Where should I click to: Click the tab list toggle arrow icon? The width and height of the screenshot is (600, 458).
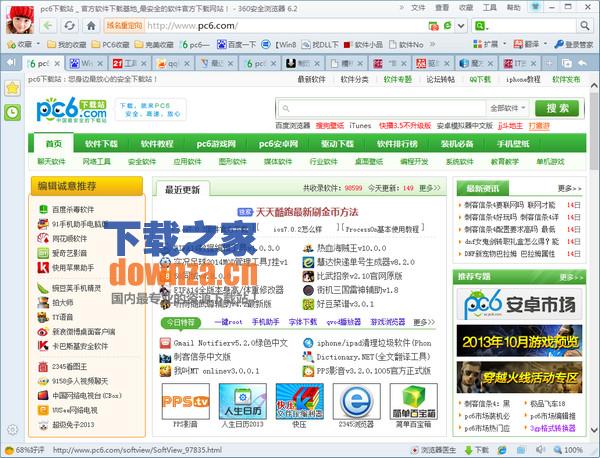[11, 62]
